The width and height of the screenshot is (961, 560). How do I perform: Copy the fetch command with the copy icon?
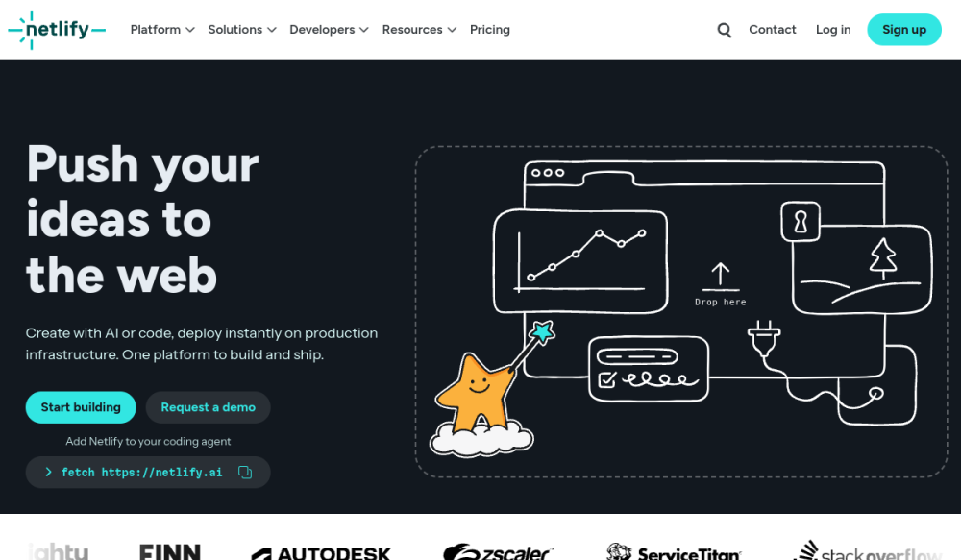[245, 473]
